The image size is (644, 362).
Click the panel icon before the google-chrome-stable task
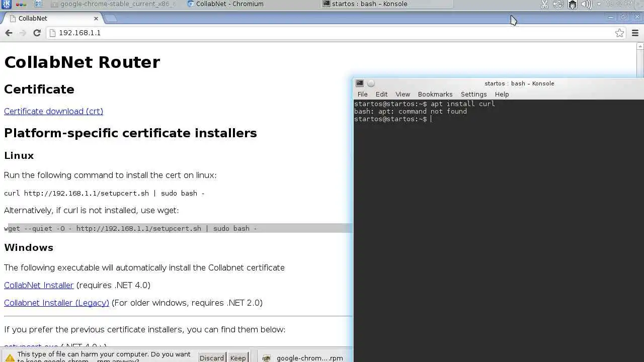[x=39, y=4]
